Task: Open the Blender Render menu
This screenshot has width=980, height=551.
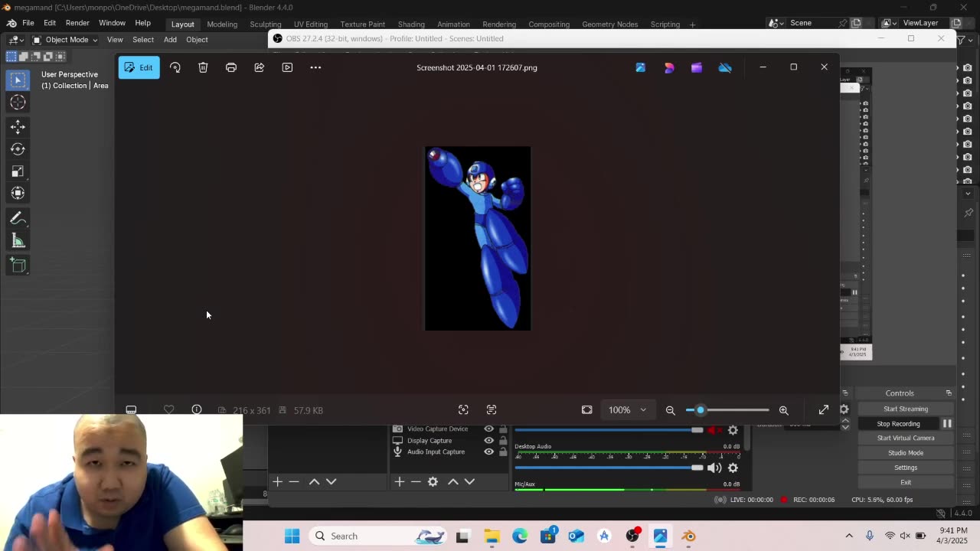Action: [77, 23]
